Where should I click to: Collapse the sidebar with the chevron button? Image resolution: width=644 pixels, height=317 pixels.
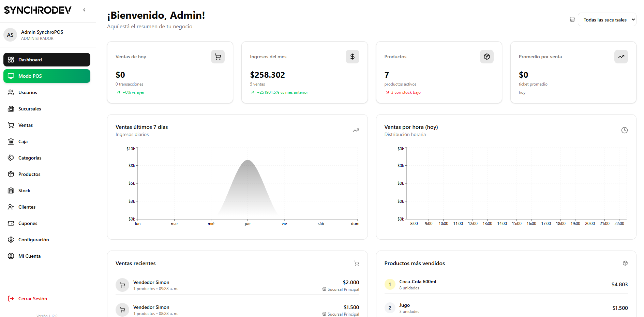(x=84, y=10)
